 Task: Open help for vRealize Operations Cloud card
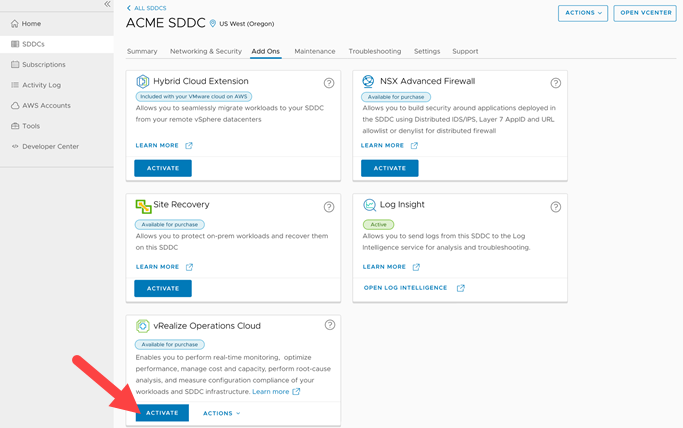click(329, 325)
